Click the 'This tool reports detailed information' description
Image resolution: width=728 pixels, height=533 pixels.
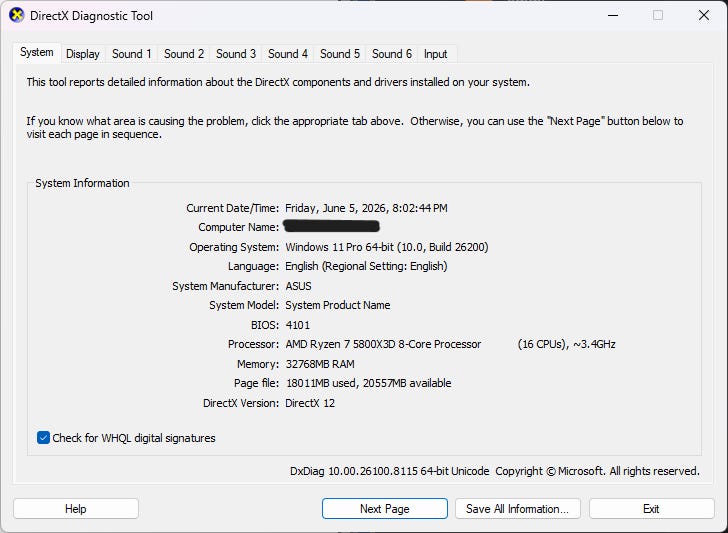(278, 82)
